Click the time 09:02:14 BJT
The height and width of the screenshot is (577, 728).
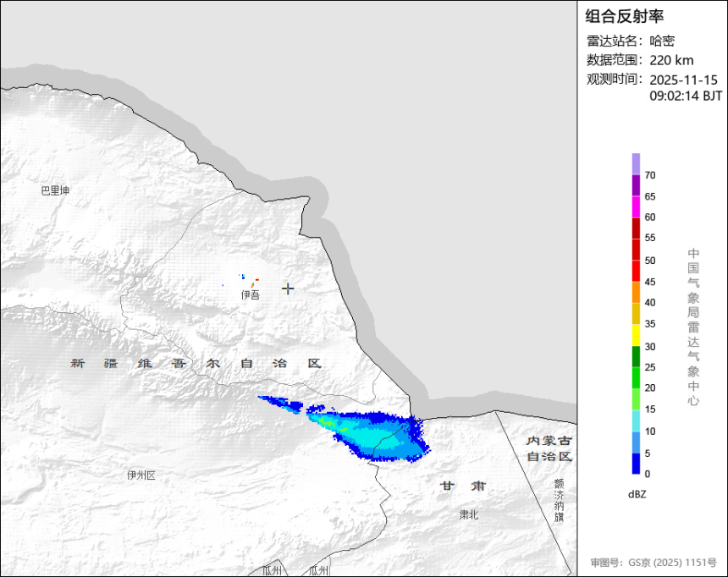686,96
